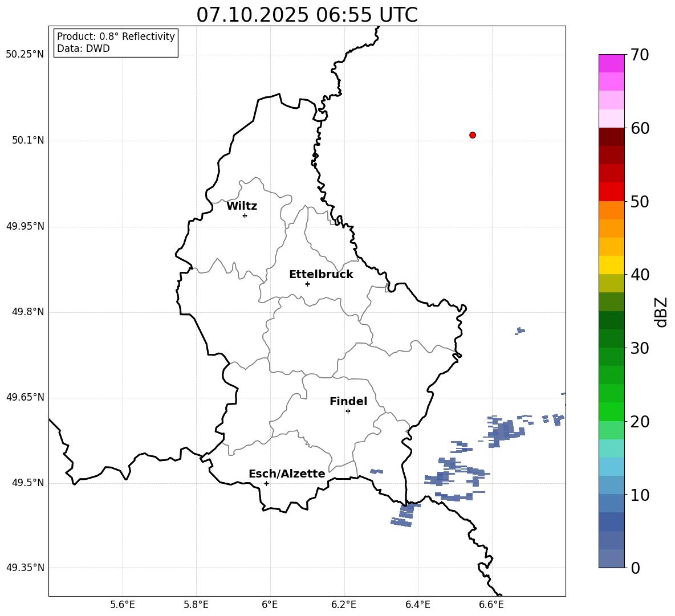Click the 'Ettelbruck' city label
Screen dimensions: 675x616
tap(321, 275)
